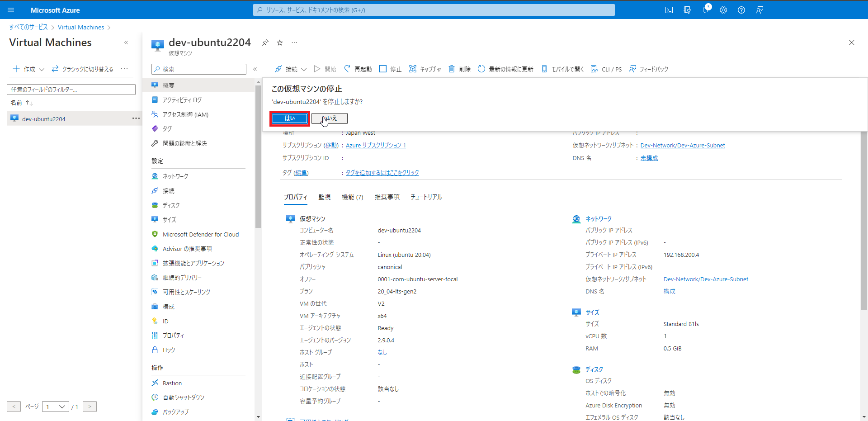Open the notifications bell

705,10
